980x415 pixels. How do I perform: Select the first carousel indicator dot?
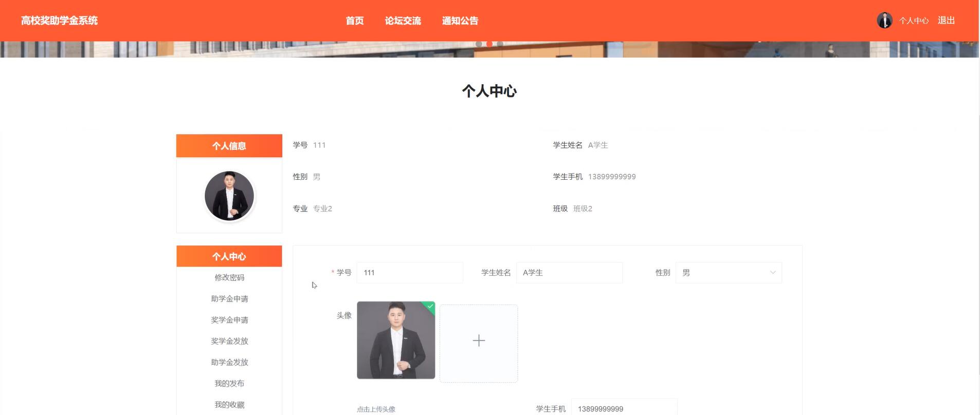click(479, 44)
